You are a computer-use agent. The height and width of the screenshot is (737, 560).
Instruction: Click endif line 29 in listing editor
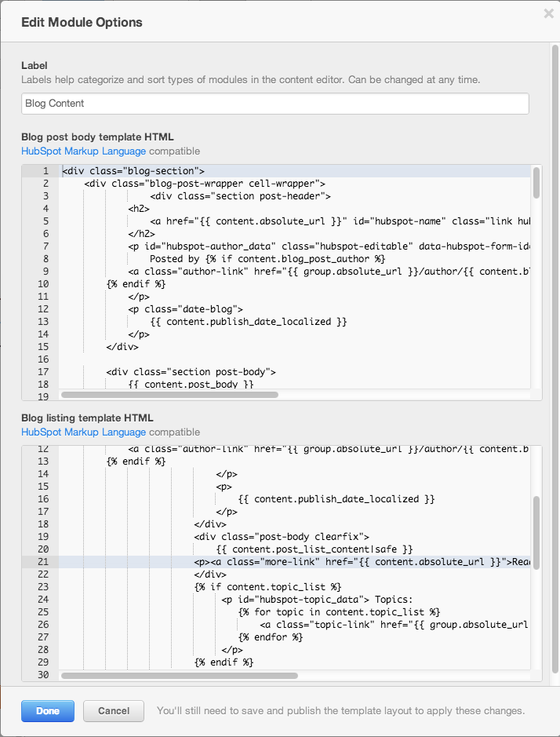(x=224, y=662)
